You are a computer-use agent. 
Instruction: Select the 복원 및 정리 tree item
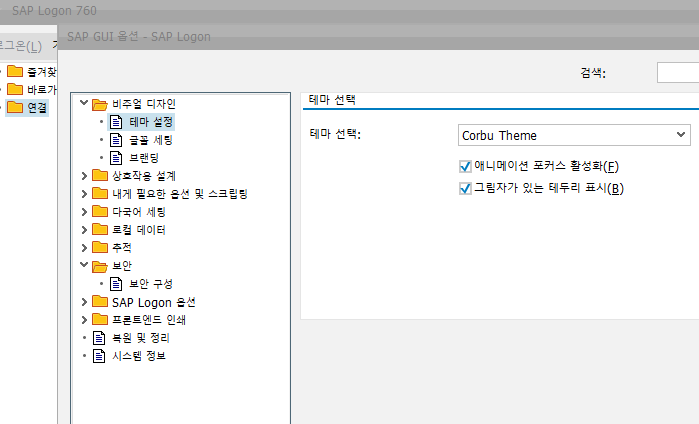point(140,338)
